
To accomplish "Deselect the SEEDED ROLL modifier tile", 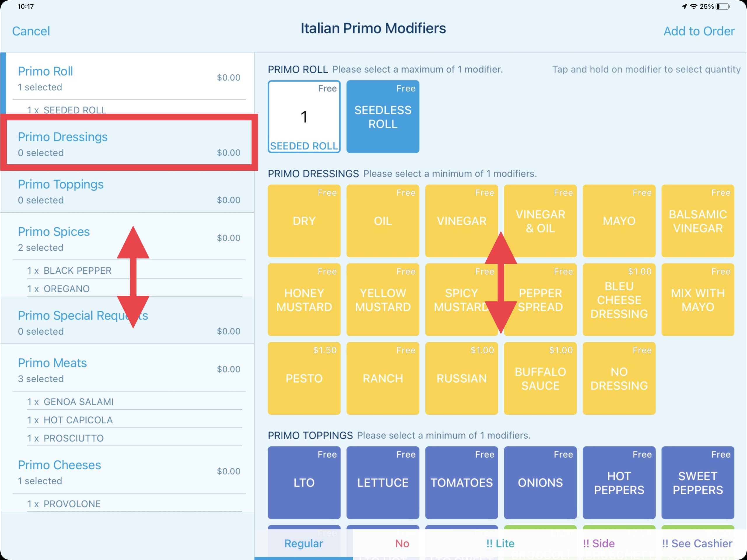I will (x=304, y=116).
